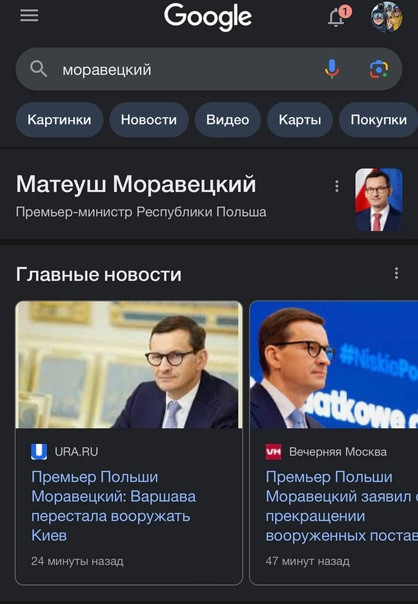Tap the magnifier search icon
Viewport: 418px width, 604px height.
[x=38, y=69]
